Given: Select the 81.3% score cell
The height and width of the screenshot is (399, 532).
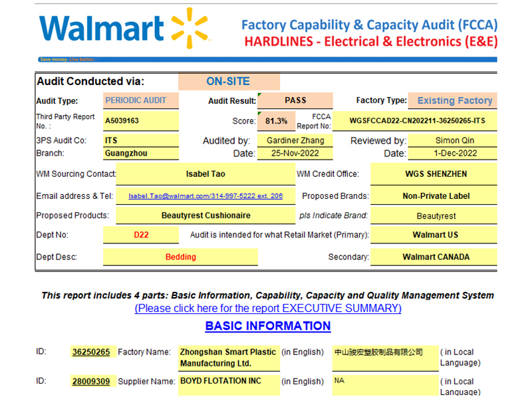Looking at the screenshot, I should point(276,121).
